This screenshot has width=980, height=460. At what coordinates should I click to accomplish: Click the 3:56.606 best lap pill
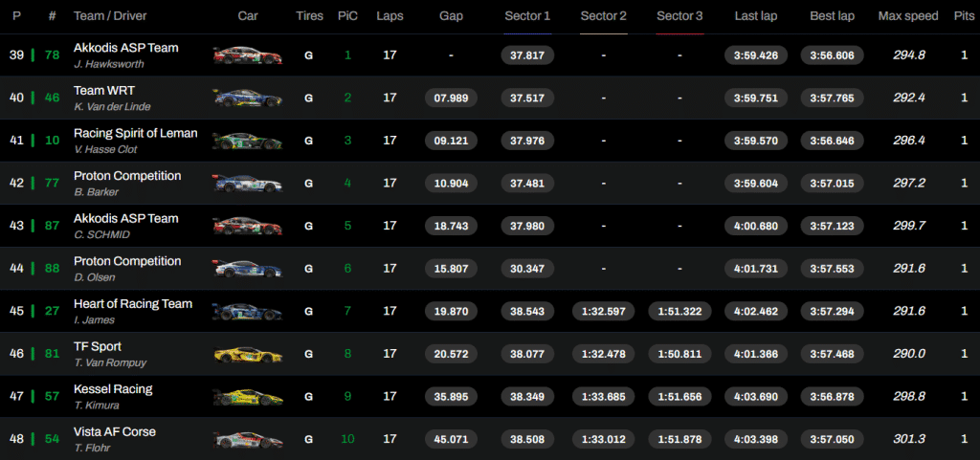point(831,55)
